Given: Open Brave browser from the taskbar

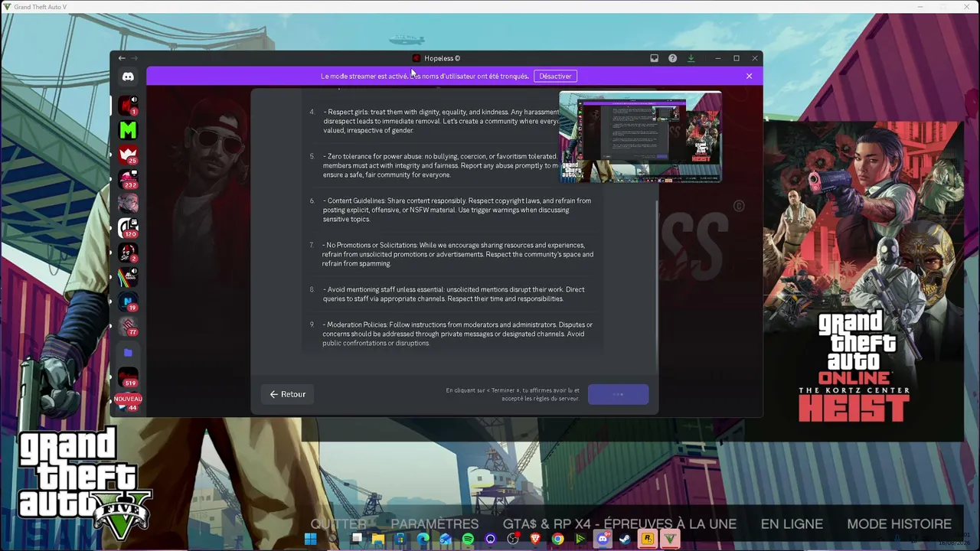Looking at the screenshot, I should [x=535, y=540].
